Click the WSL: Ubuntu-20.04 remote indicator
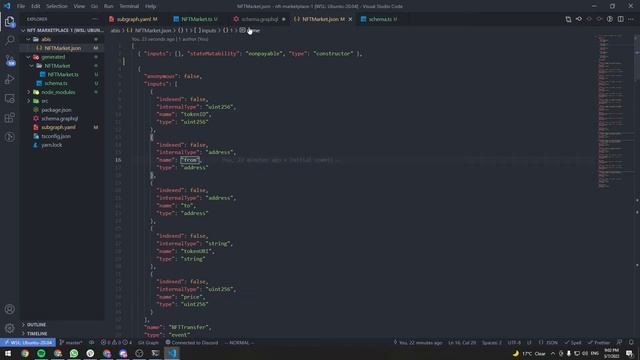The image size is (640, 360). point(28,342)
